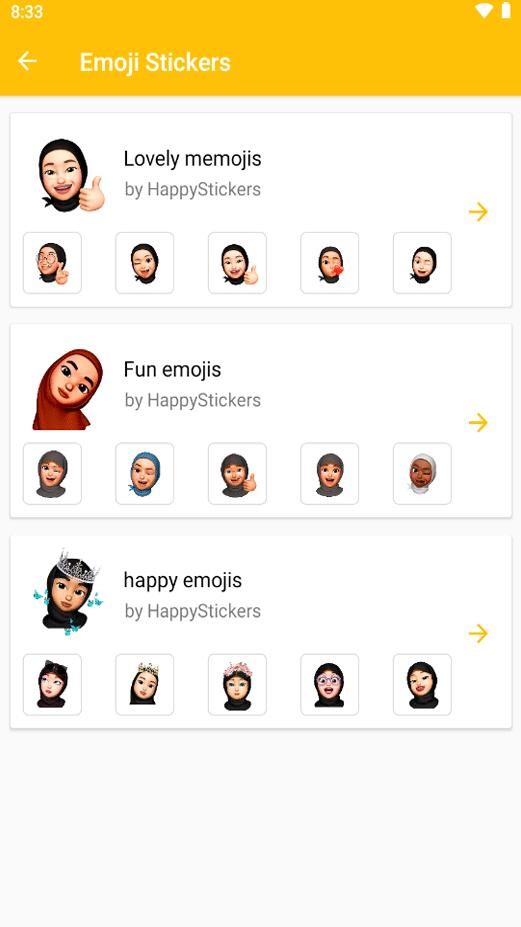Select the Lovely memojis pack cover sticker
The width and height of the screenshot is (521, 927).
pos(71,176)
